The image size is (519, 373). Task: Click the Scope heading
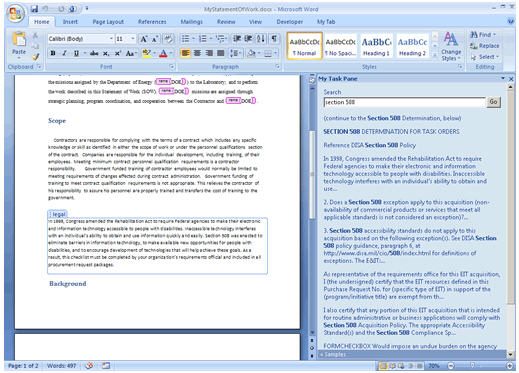coord(57,121)
